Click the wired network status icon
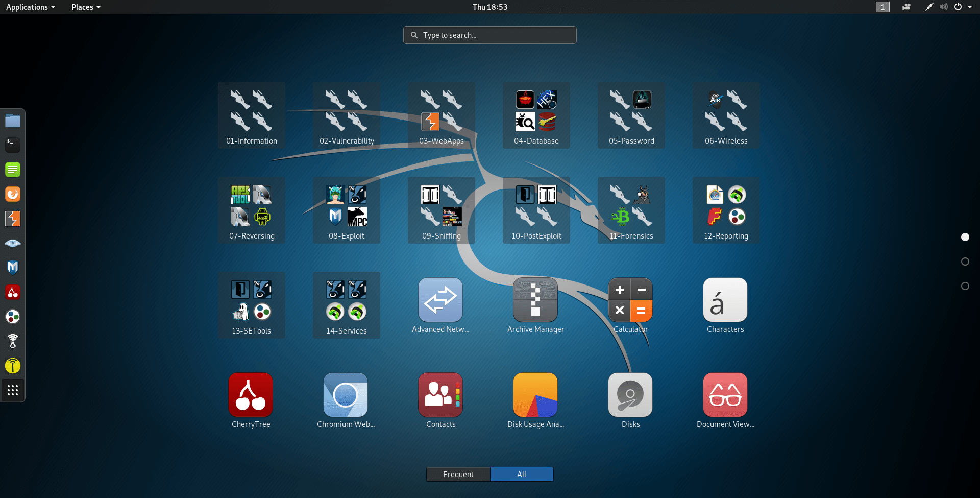 point(929,7)
